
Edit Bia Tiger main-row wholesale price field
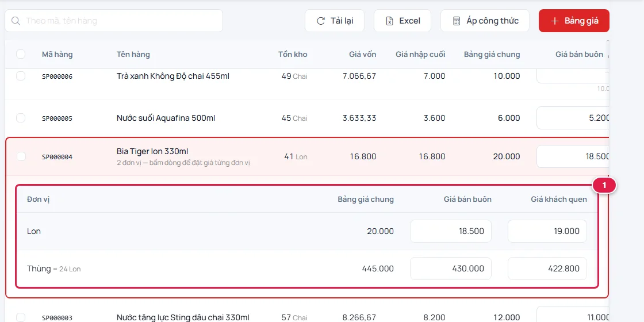point(573,156)
